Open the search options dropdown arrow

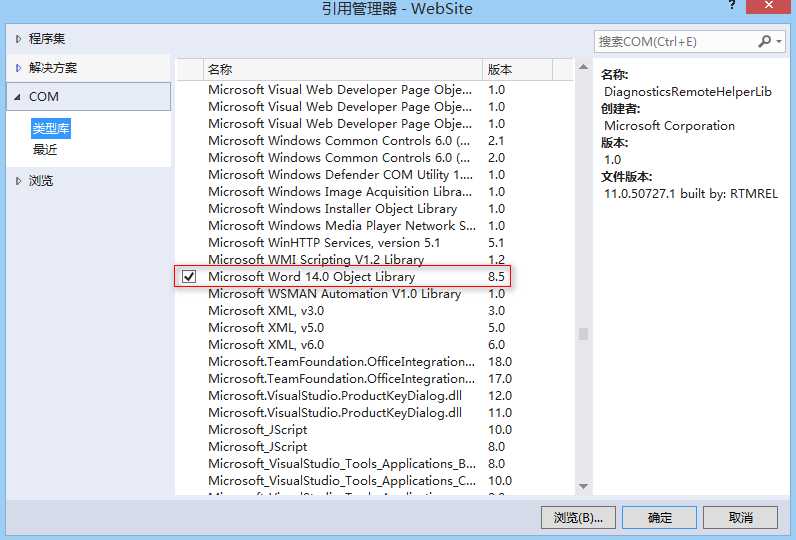click(x=779, y=41)
